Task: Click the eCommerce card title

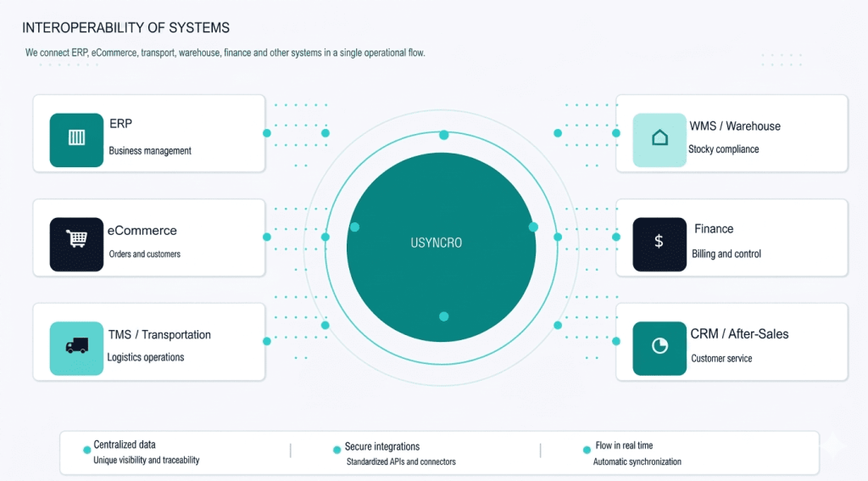Action: tap(142, 231)
